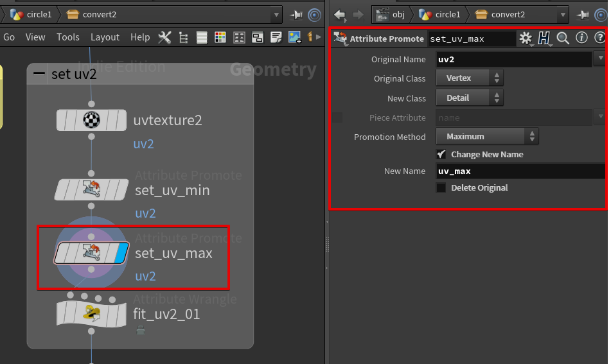Viewport: 611px width, 364px height.
Task: Click the fit_uv2_01 node label
Action: (x=166, y=314)
